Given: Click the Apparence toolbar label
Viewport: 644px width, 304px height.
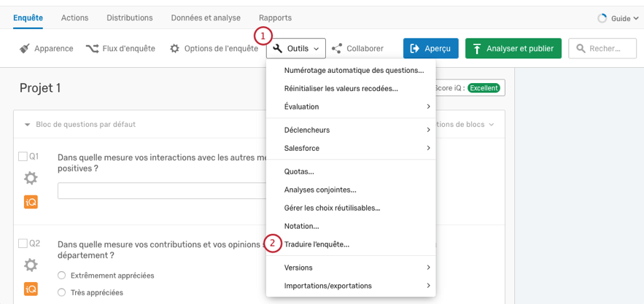Looking at the screenshot, I should 54,48.
